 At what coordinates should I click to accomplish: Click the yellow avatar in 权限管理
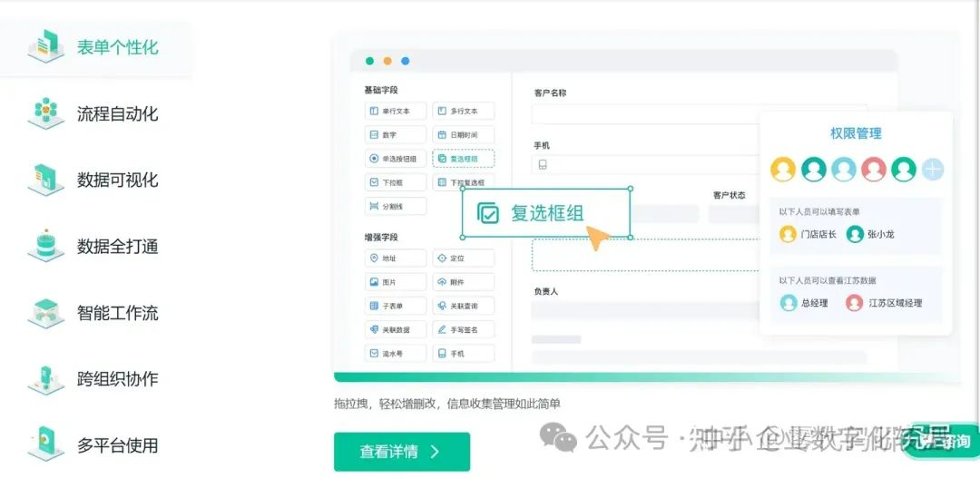(783, 169)
